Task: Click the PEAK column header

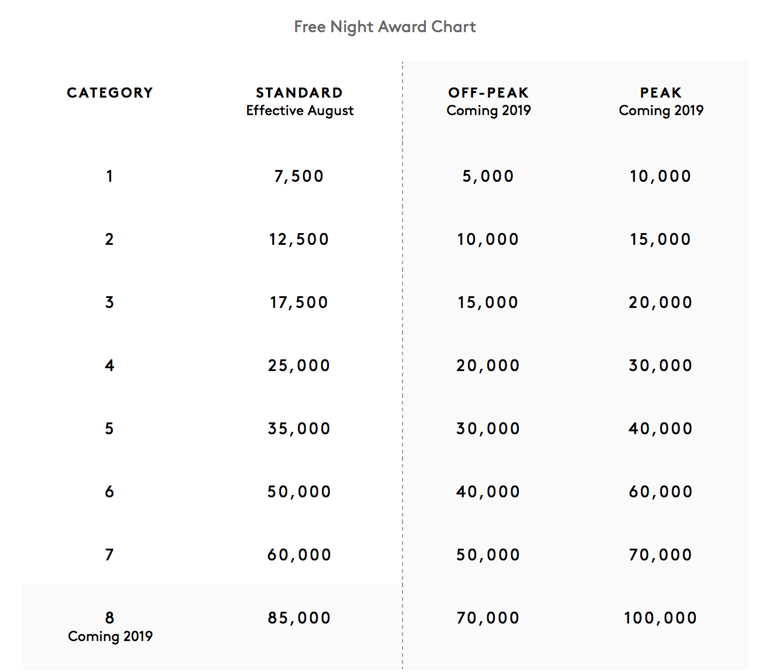Action: tap(661, 93)
